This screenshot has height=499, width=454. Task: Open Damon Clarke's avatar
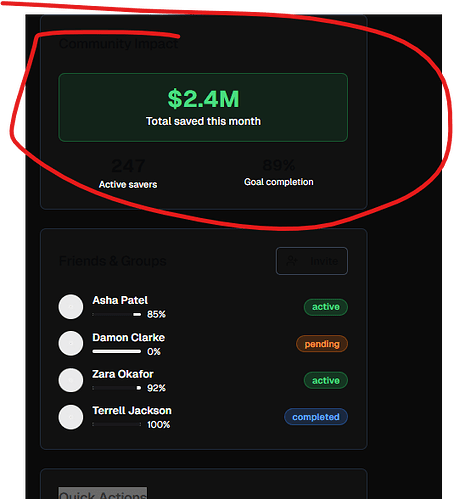coord(71,343)
